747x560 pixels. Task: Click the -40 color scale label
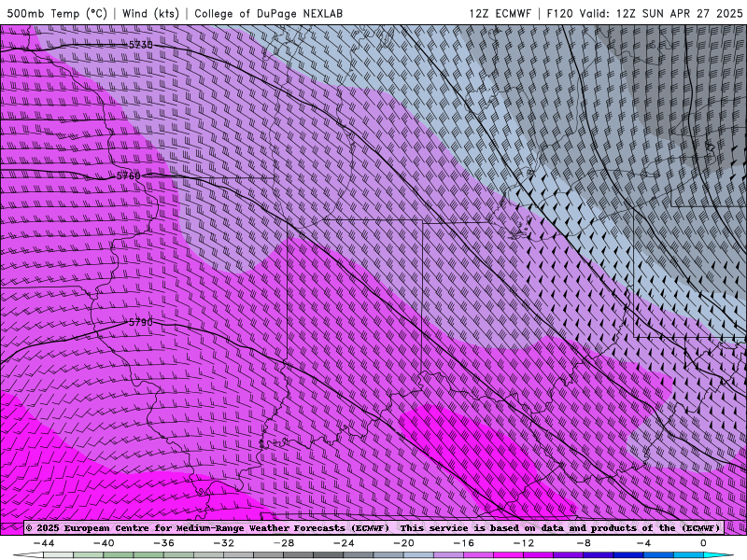click(104, 543)
